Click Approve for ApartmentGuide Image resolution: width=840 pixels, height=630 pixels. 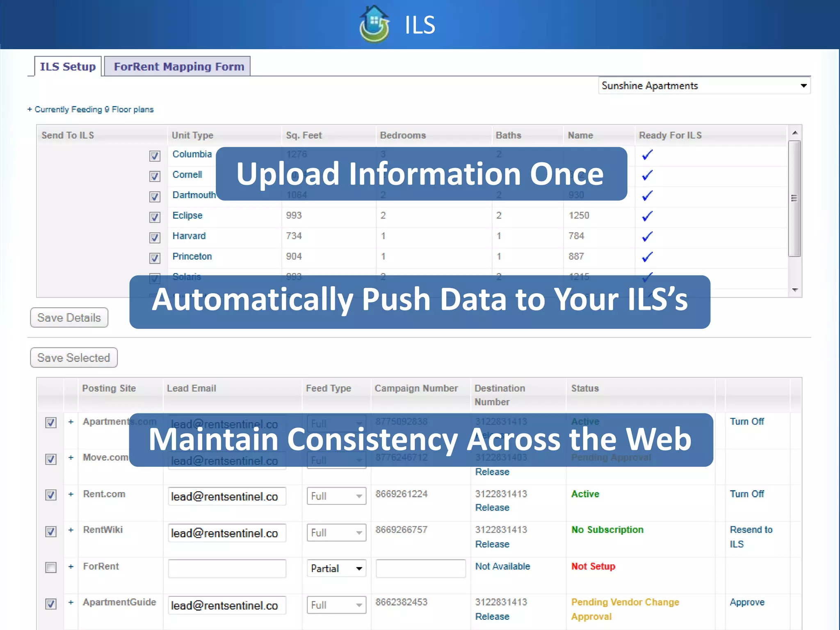pyautogui.click(x=747, y=603)
